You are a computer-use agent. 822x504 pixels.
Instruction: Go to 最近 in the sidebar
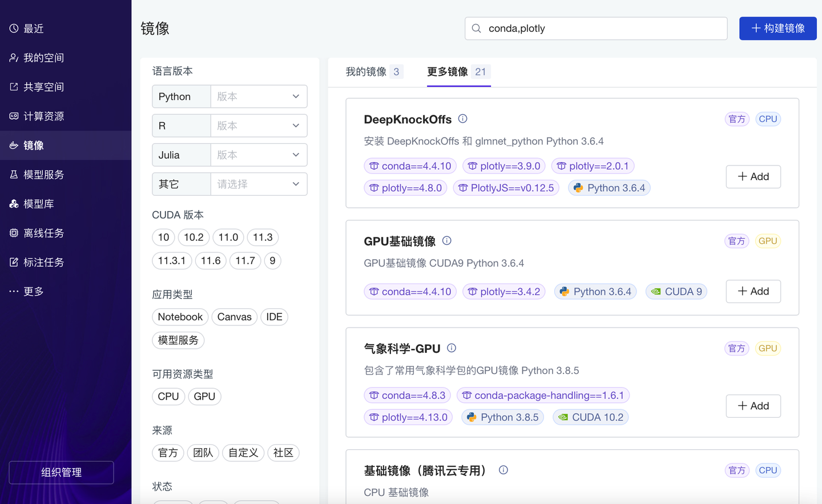click(x=66, y=29)
